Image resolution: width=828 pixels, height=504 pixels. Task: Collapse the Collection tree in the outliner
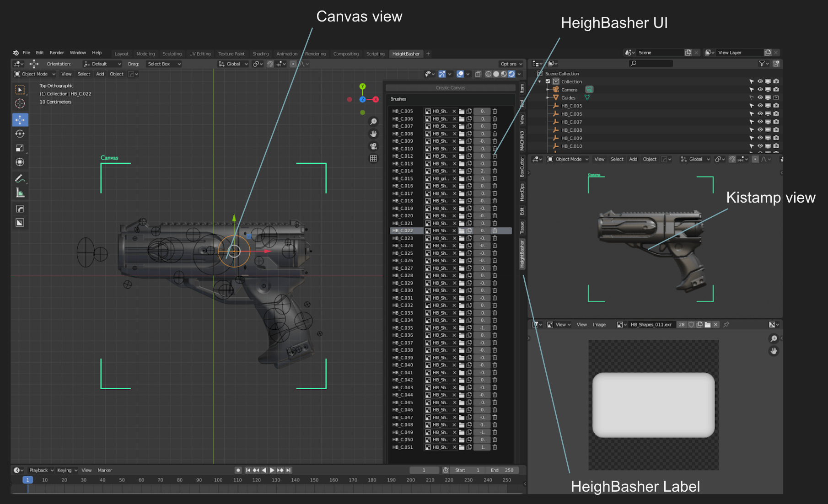tap(540, 81)
